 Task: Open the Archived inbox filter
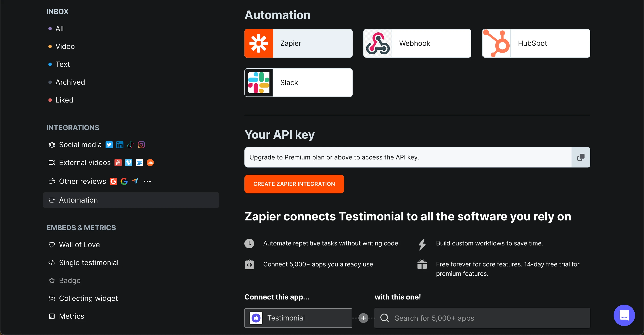70,82
